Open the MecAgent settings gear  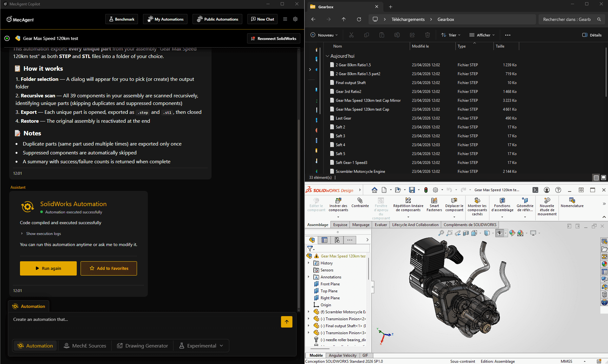pyautogui.click(x=295, y=19)
